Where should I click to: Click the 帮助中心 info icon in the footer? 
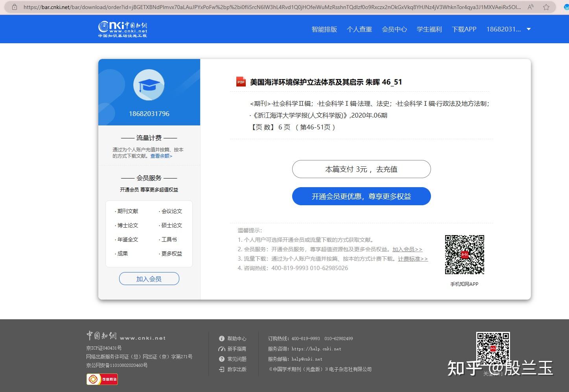click(222, 339)
